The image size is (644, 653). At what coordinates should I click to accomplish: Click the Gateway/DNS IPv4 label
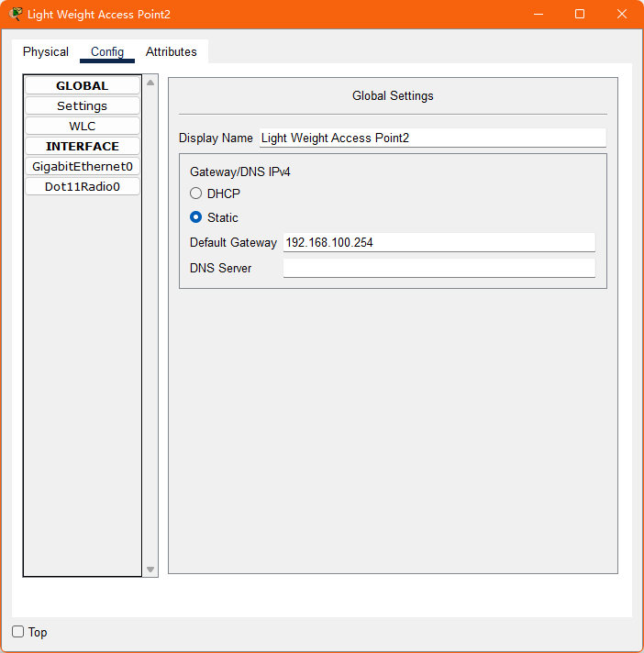240,172
